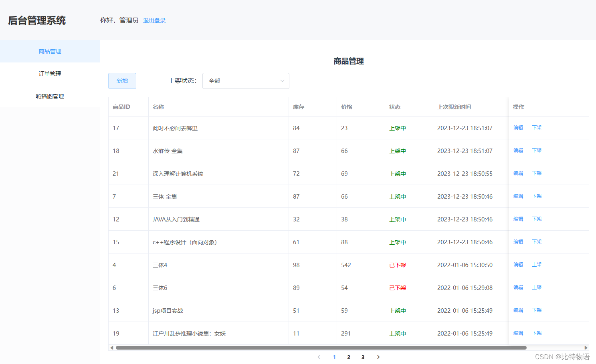596x364 pixels.
Task: Click 上架中 status of jsp项目实战
Action: [x=398, y=311]
